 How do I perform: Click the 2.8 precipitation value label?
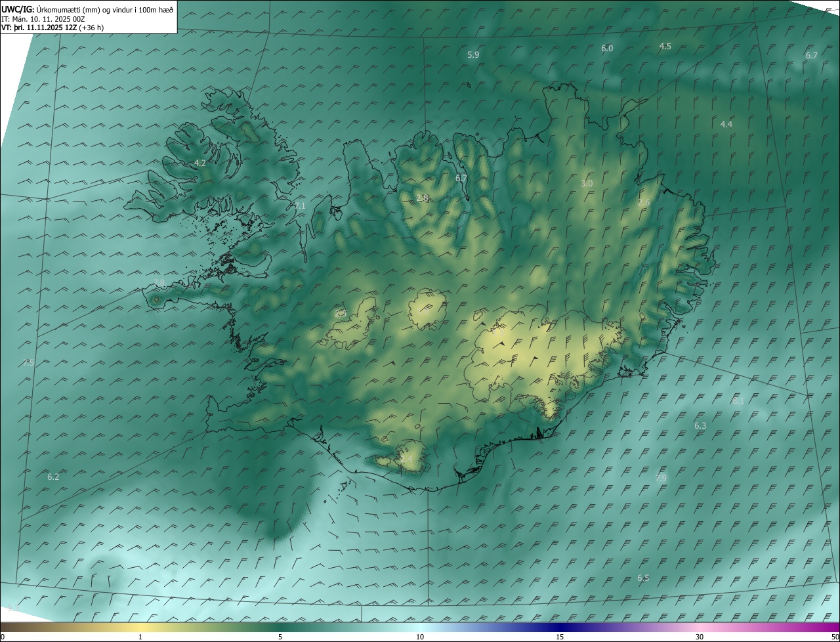coord(422,198)
